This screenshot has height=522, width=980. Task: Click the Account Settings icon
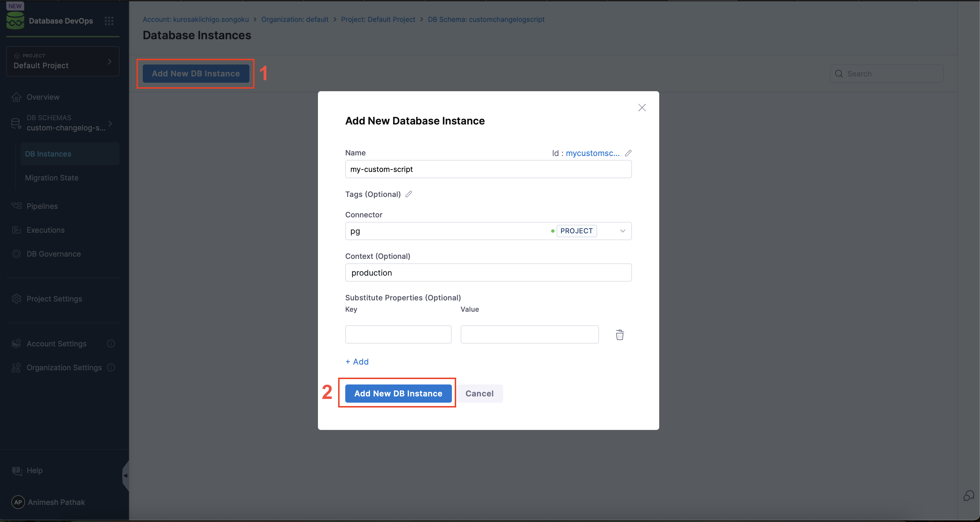pos(16,343)
